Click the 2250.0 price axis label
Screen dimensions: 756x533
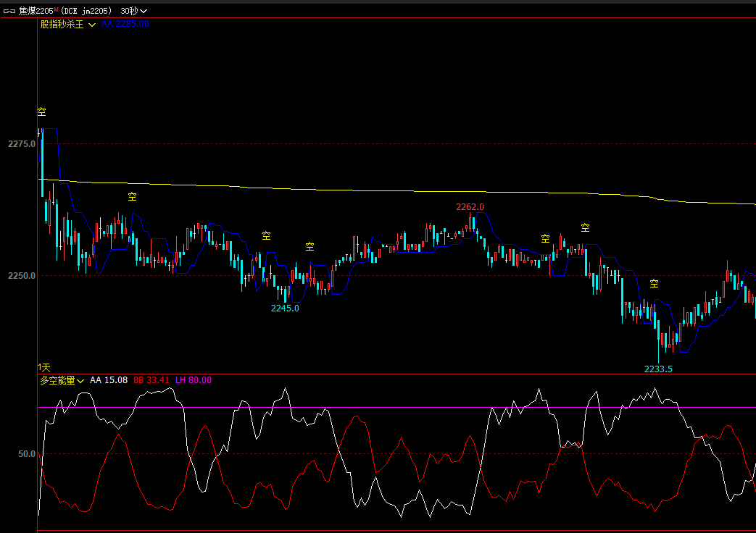(x=22, y=276)
